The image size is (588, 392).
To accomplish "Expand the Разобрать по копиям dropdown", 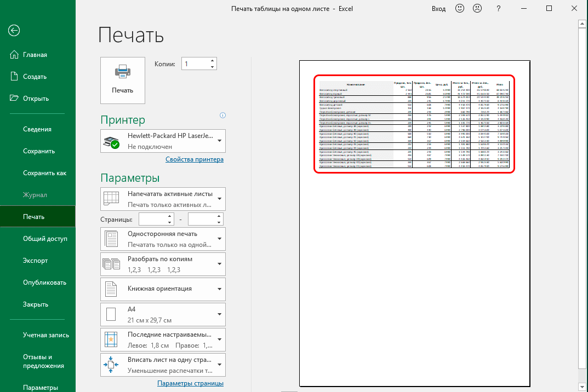I will click(x=163, y=264).
